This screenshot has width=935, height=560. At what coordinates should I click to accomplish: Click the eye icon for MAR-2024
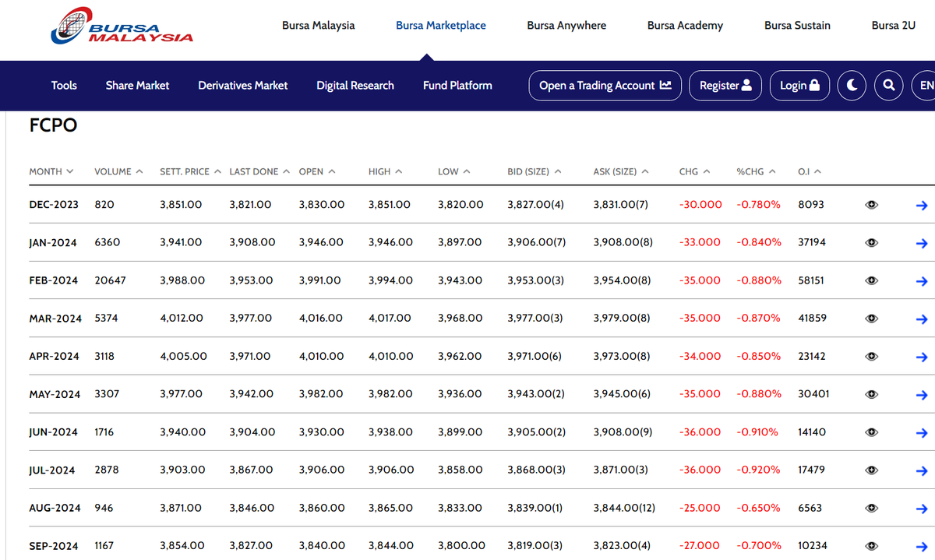872,319
